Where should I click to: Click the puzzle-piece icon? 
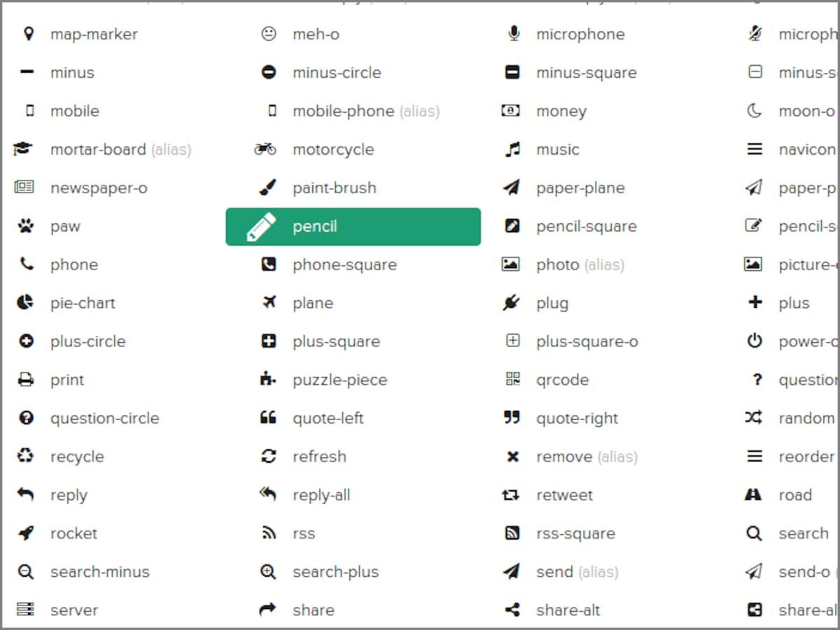268,379
